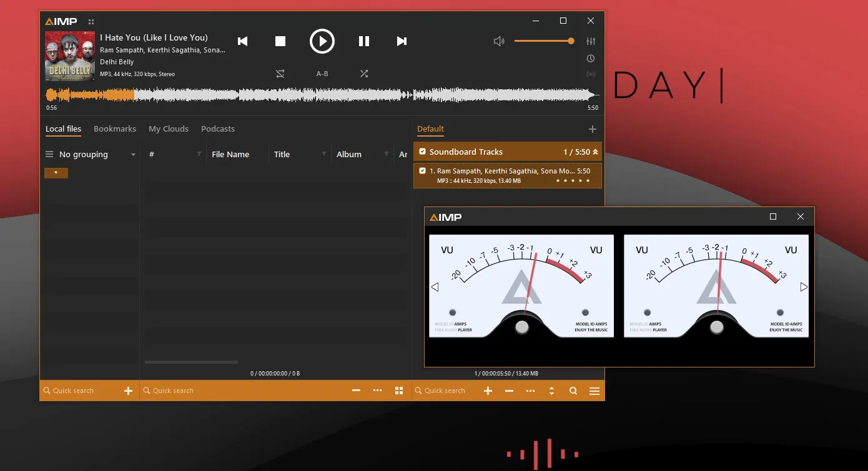Viewport: 868px width, 471px height.
Task: Click the playlist Quick search field
Action: coord(445,391)
